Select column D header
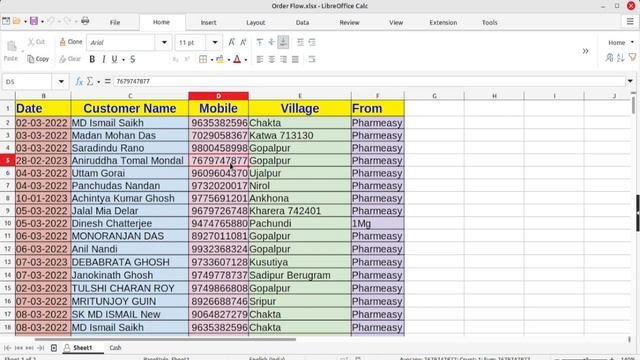640x360 pixels. 218,96
